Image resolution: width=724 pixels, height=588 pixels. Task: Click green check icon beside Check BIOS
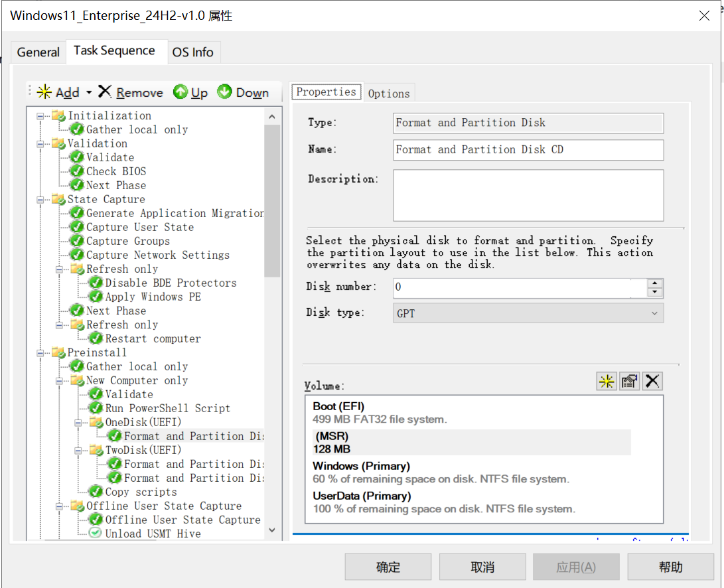coord(77,171)
